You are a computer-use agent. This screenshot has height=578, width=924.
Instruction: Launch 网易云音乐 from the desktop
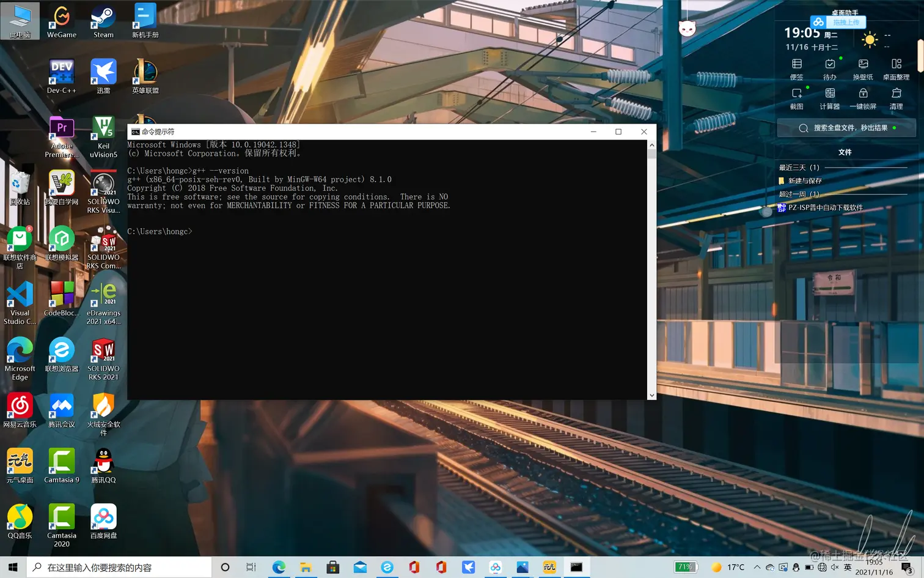(20, 410)
